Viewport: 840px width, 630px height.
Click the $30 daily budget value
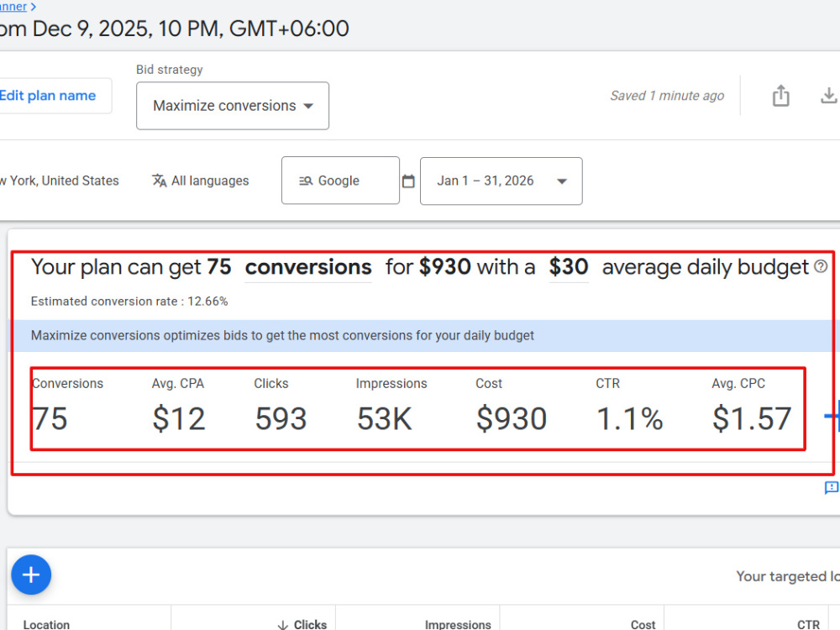coord(569,267)
